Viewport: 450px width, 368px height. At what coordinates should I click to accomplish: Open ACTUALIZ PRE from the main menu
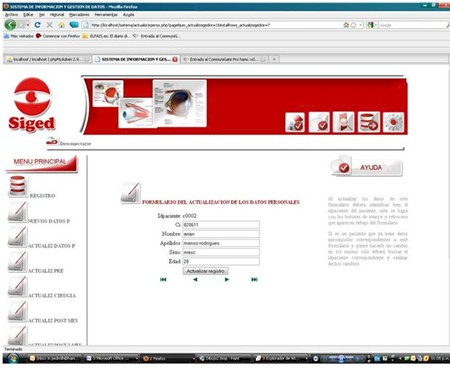pos(46,271)
